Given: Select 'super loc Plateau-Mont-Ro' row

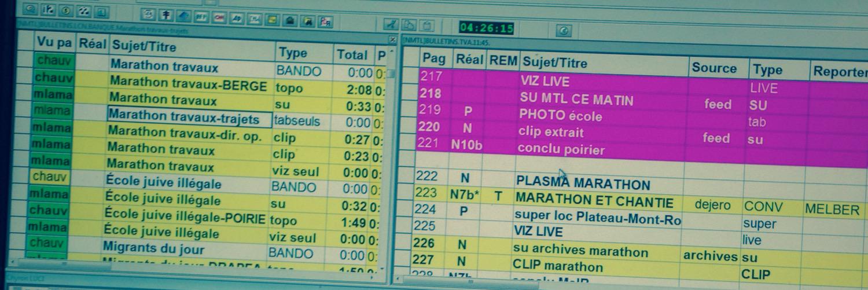Looking at the screenshot, I should [598, 218].
